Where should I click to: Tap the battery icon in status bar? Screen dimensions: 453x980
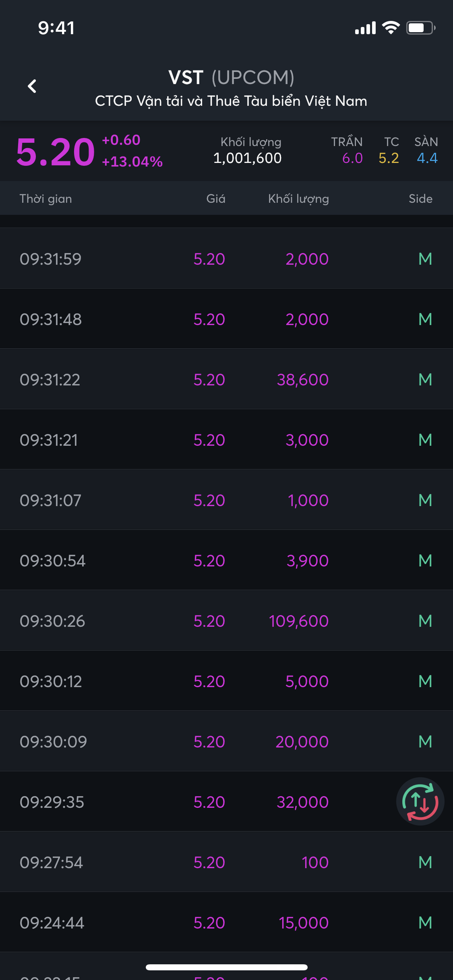[420, 28]
